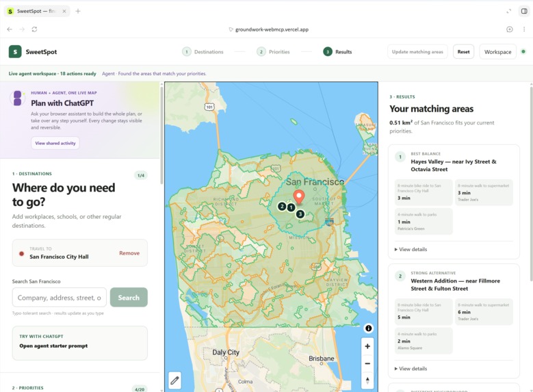
Task: Open the map info attribution icon
Action: (x=369, y=328)
